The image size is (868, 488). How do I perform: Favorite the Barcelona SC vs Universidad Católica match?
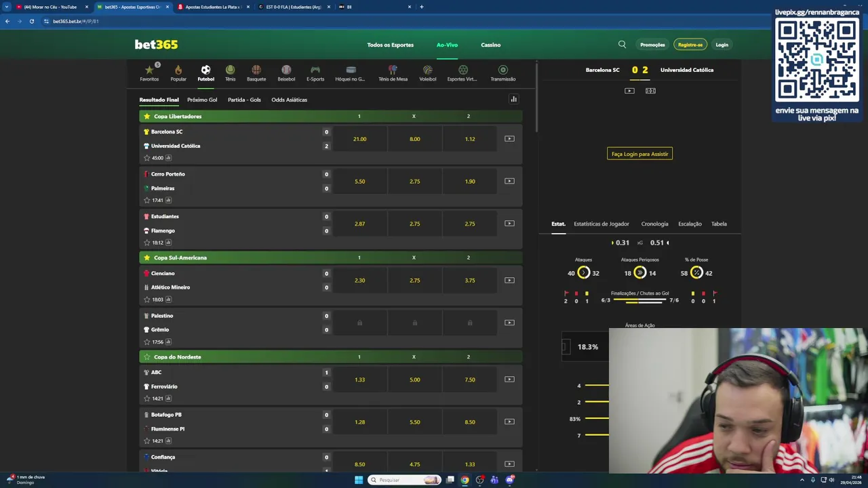pyautogui.click(x=146, y=158)
